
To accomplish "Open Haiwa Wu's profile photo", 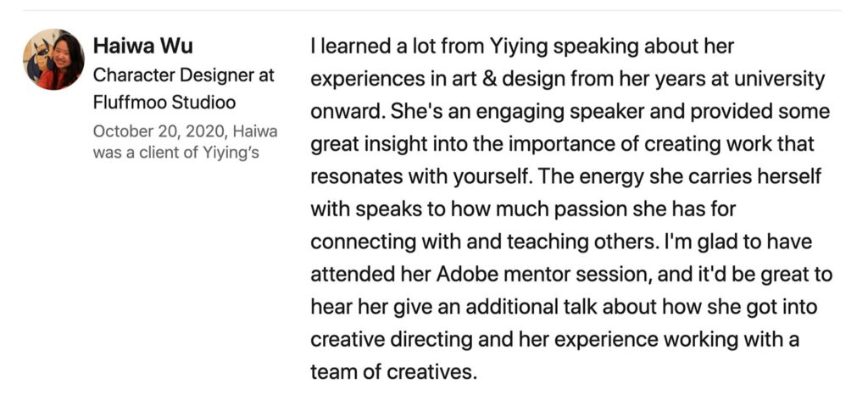I will pos(53,59).
